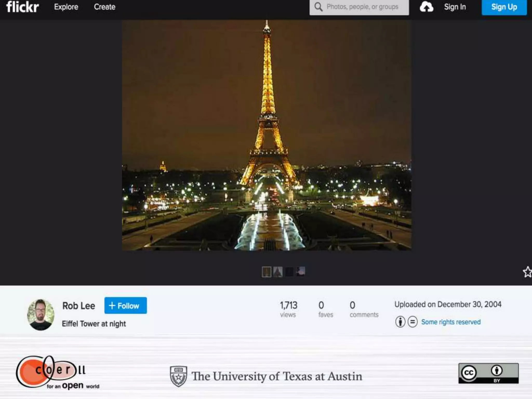
Task: Fave the photo with the star icon
Action: click(527, 272)
